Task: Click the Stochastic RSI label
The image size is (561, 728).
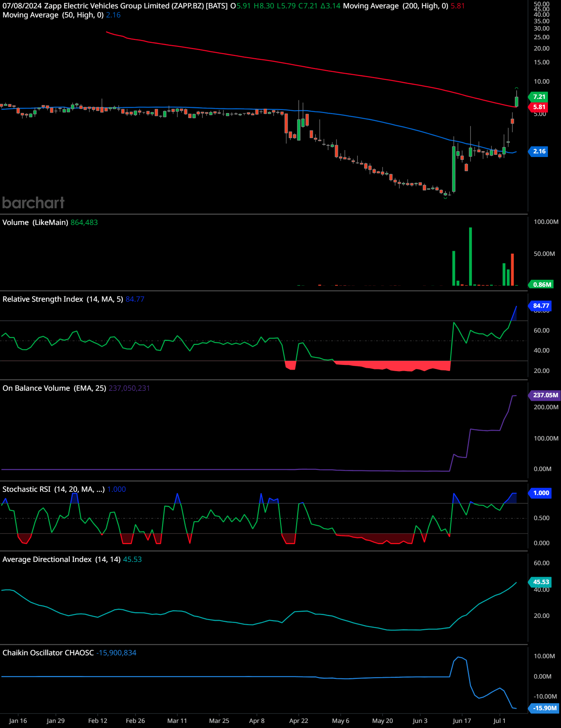Action: pyautogui.click(x=53, y=489)
